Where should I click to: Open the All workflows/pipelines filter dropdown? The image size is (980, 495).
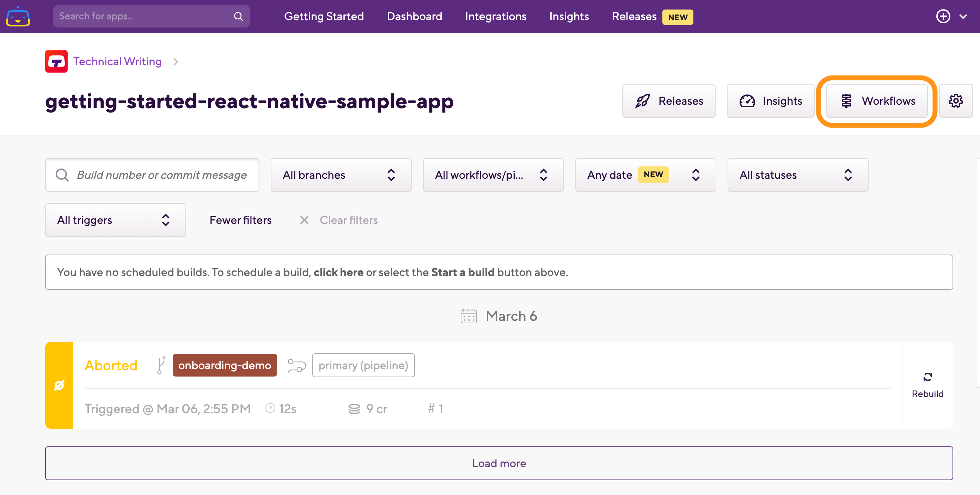[x=493, y=175]
